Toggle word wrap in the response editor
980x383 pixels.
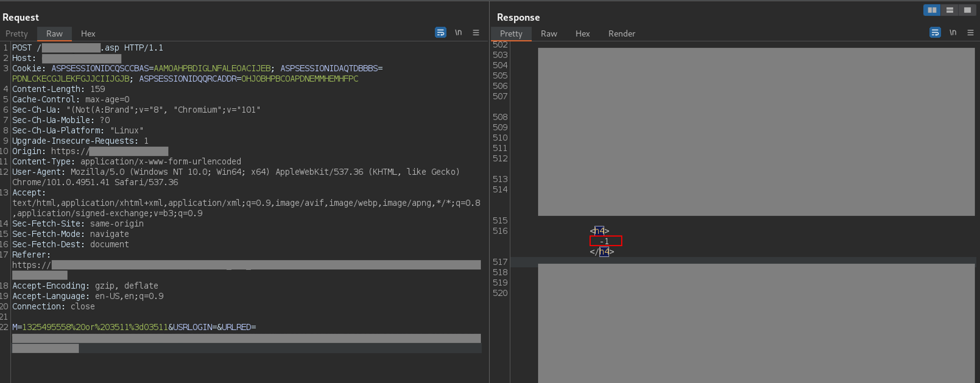(935, 32)
